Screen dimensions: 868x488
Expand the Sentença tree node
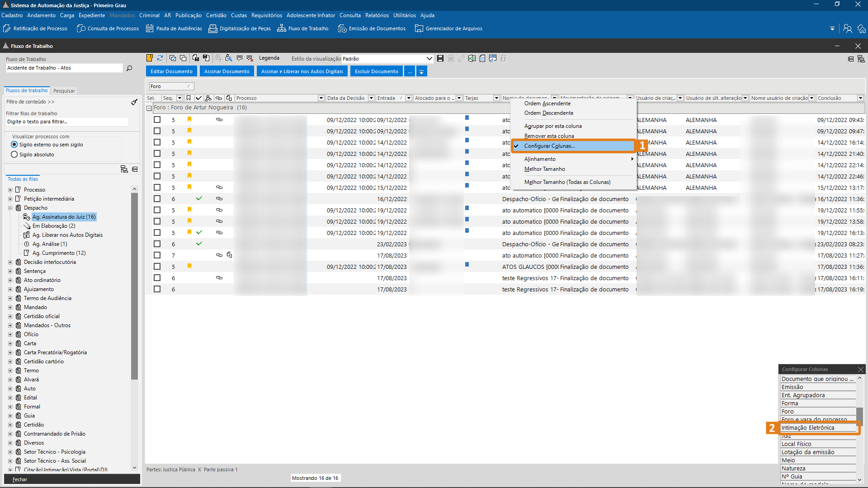[10, 271]
